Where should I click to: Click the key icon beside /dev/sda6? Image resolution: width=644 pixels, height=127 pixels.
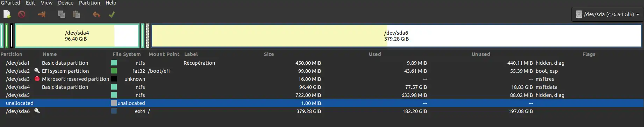tap(37, 111)
